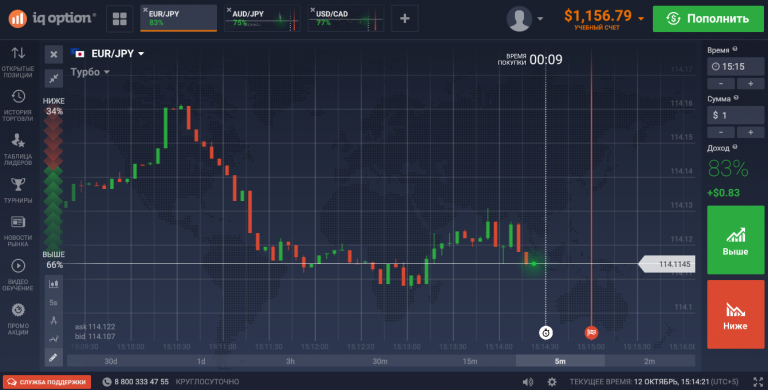The height and width of the screenshot is (390, 768).
Task: Open the Открытые позиции sidebar panel
Action: click(x=18, y=61)
